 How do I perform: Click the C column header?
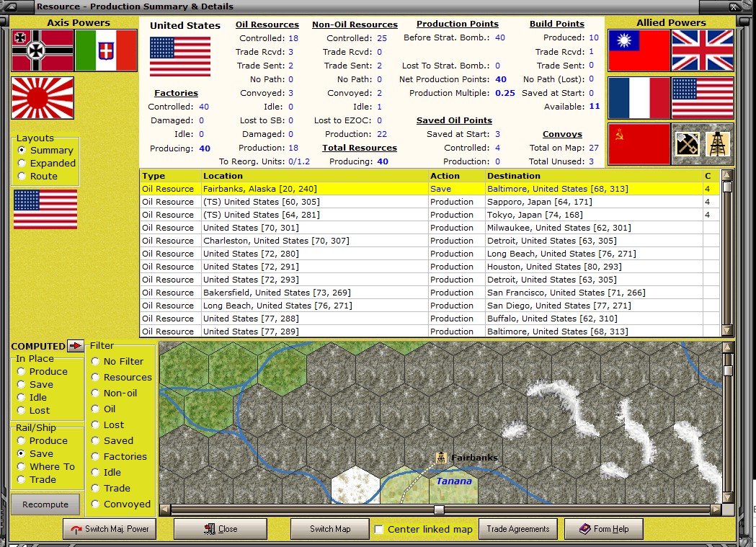(x=711, y=176)
